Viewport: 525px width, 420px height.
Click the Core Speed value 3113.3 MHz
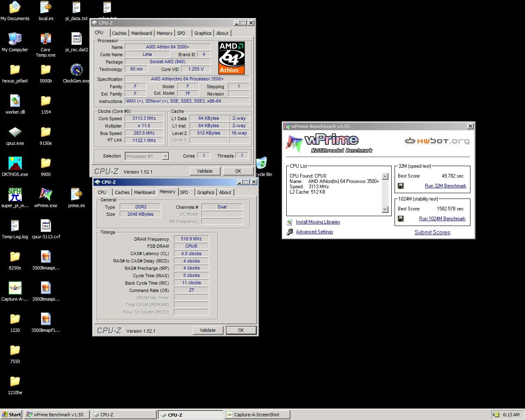pyautogui.click(x=144, y=118)
